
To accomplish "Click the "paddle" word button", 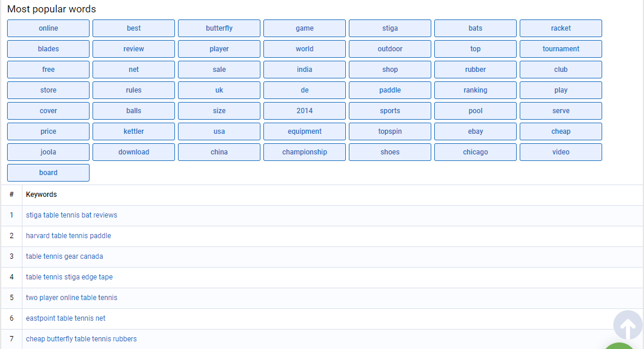I will [390, 90].
